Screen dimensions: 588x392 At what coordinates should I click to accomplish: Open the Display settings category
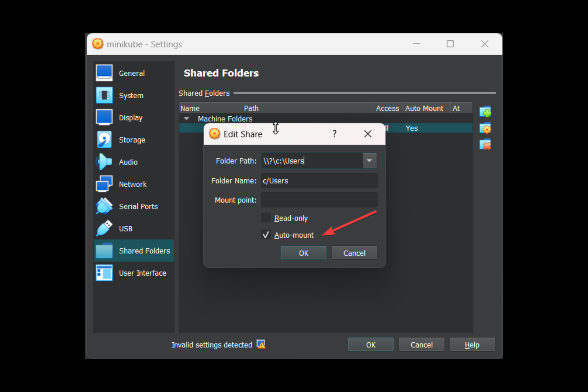pos(134,118)
